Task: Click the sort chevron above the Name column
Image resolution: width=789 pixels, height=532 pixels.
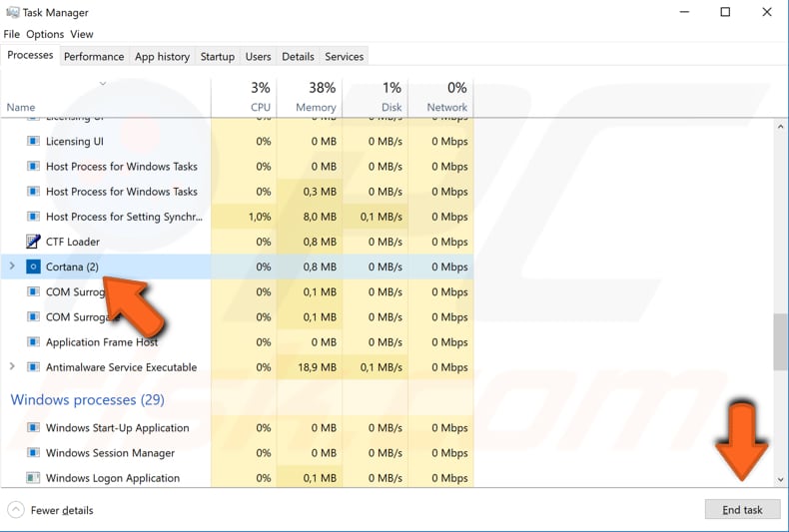Action: pyautogui.click(x=103, y=83)
